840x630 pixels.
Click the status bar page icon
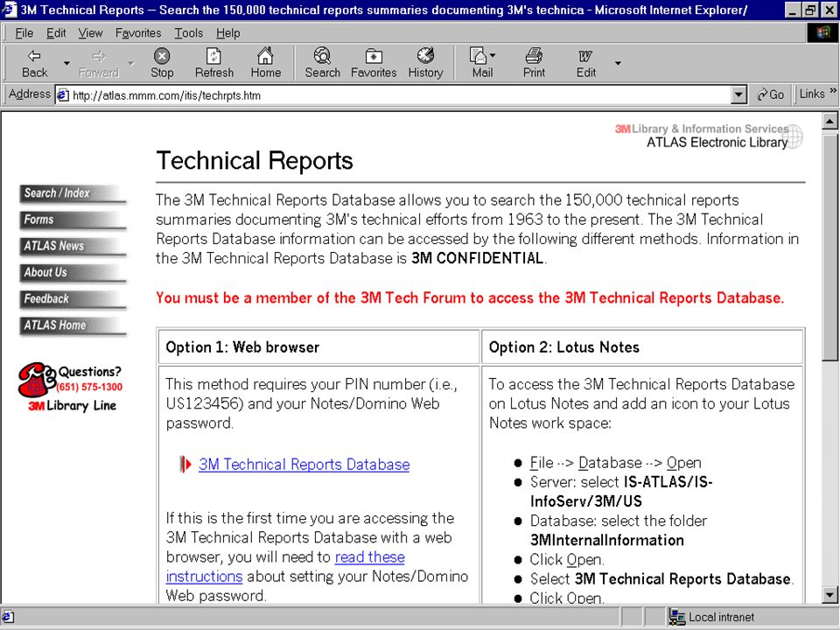pyautogui.click(x=9, y=617)
